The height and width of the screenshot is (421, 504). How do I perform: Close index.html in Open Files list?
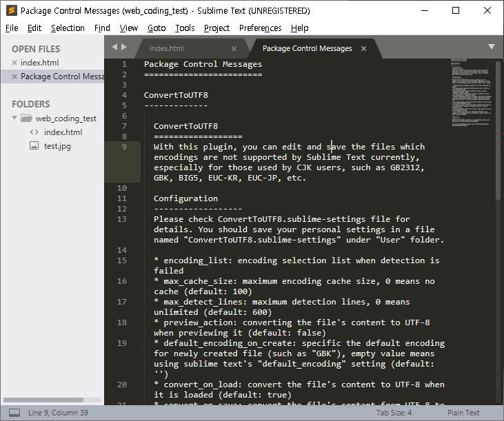(14, 63)
